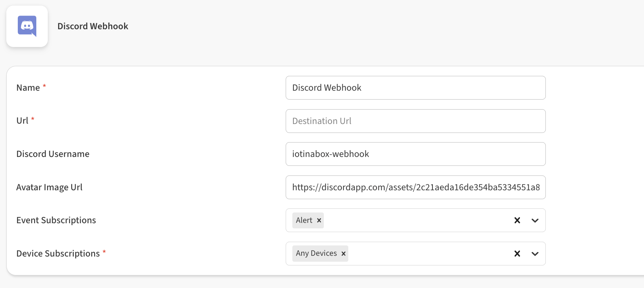
Task: Click the Discord Username label
Action: [53, 154]
